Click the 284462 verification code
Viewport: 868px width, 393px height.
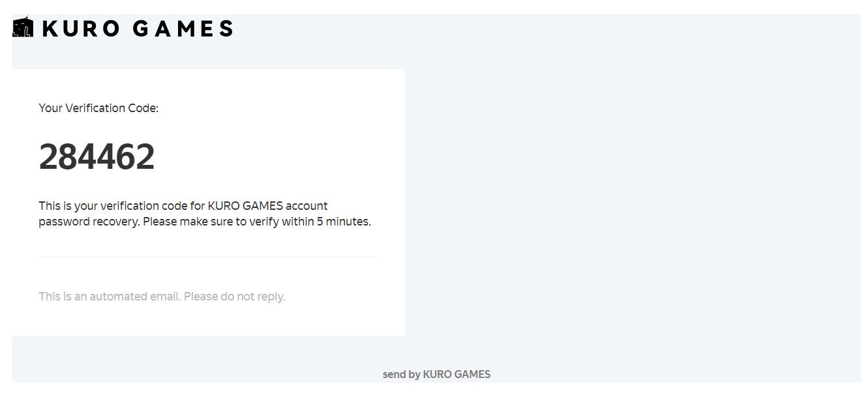point(97,157)
